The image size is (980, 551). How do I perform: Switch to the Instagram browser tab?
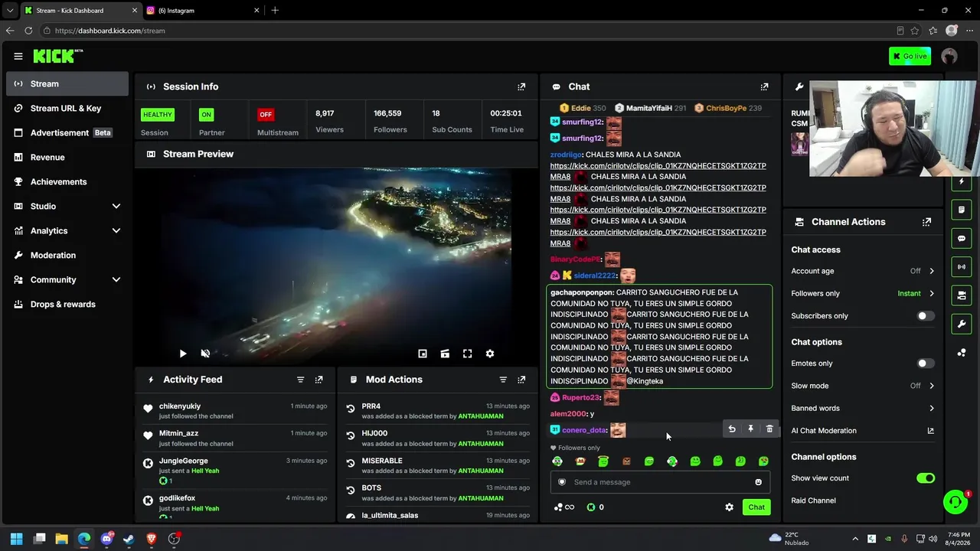click(x=203, y=11)
